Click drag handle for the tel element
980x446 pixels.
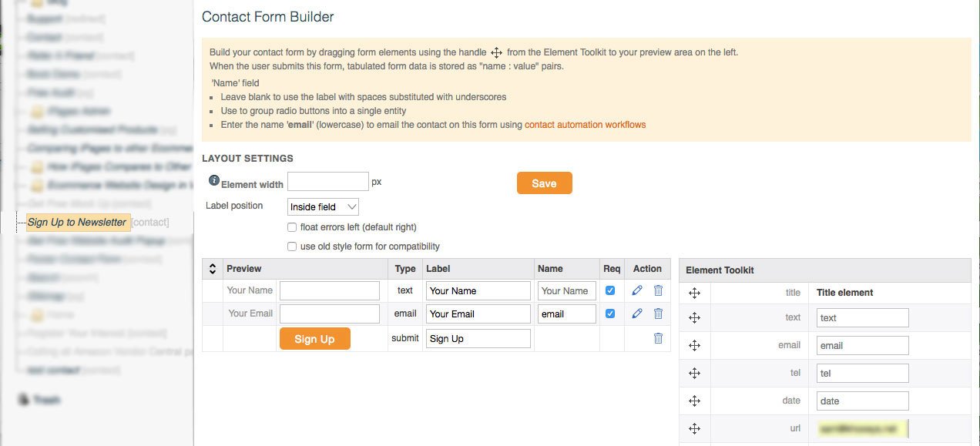click(694, 374)
